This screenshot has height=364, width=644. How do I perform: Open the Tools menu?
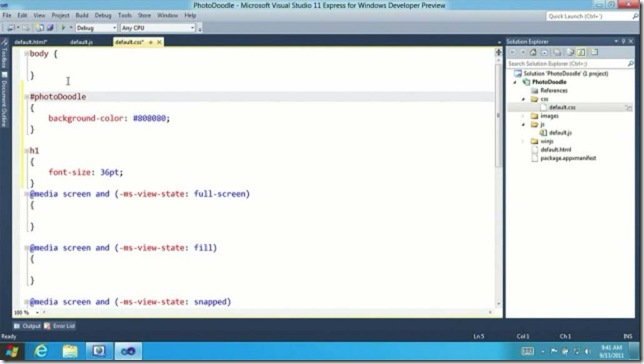125,15
